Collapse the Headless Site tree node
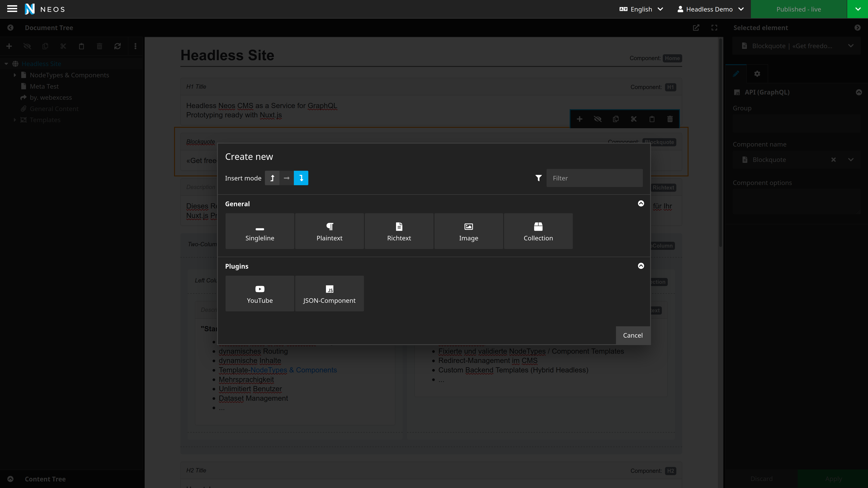Screen dimensions: 868x488 click(6, 64)
